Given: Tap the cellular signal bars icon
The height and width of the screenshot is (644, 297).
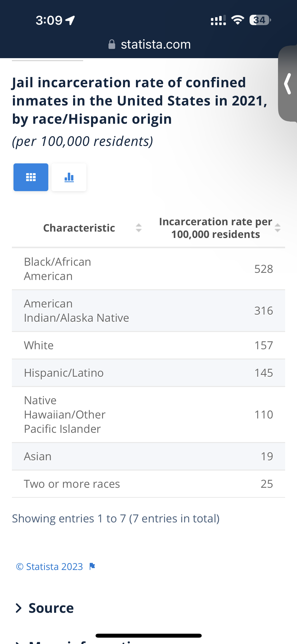Looking at the screenshot, I should point(218,20).
